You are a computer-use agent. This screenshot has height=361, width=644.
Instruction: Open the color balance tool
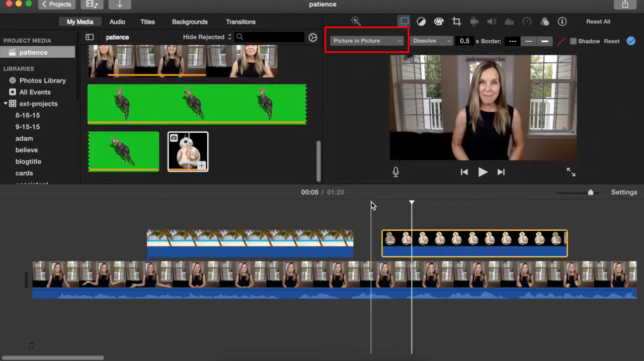click(x=421, y=22)
